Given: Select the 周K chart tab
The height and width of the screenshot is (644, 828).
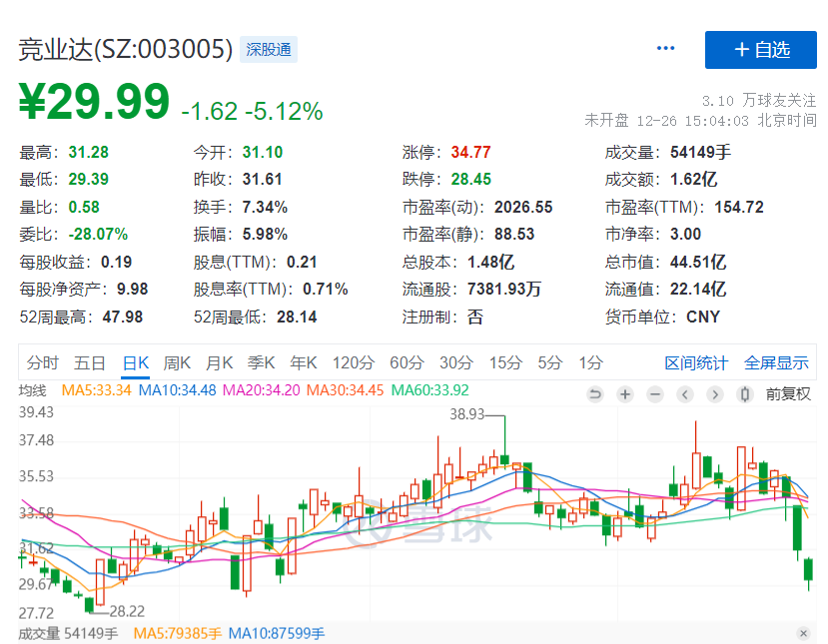Looking at the screenshot, I should pyautogui.click(x=177, y=362).
